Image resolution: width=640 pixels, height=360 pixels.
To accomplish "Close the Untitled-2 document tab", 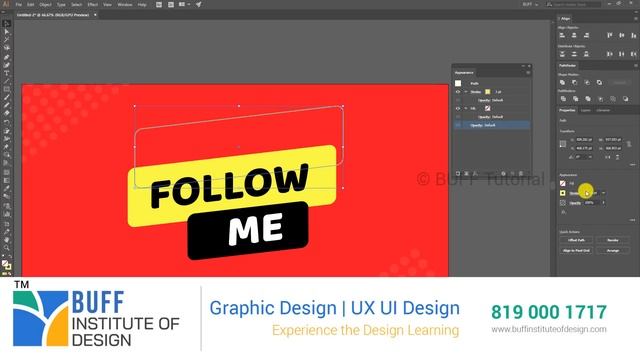I will (x=95, y=15).
